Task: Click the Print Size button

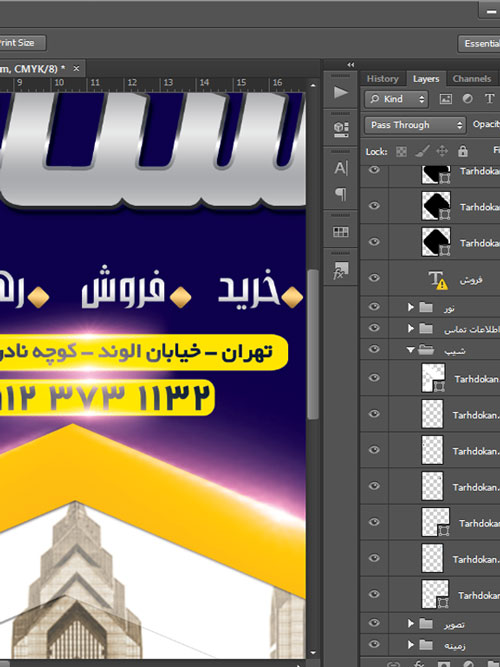Action: [20, 43]
